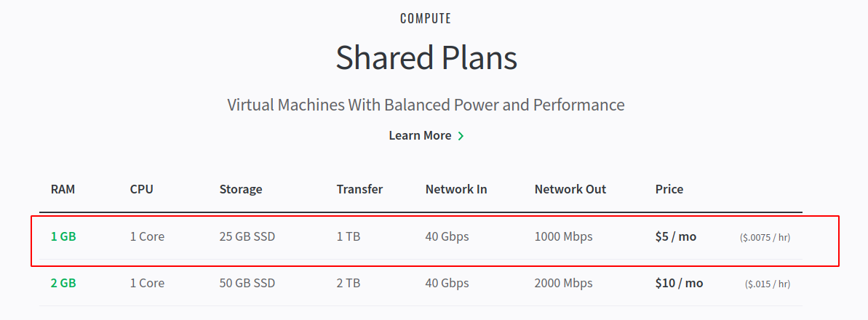Click the RAM column header

click(63, 189)
